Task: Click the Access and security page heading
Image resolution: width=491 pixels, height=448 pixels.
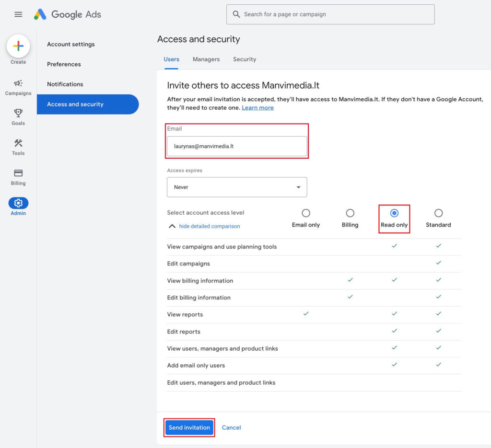Action: [199, 39]
